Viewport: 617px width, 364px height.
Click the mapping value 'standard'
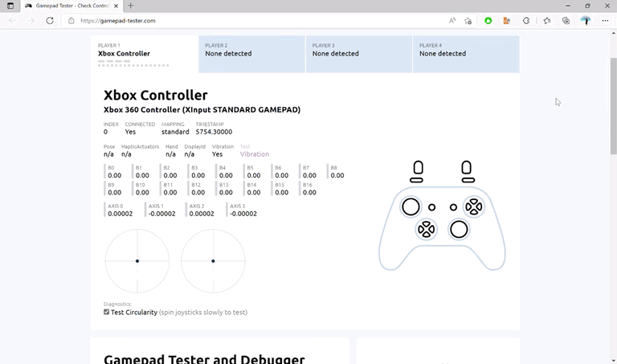pos(175,132)
